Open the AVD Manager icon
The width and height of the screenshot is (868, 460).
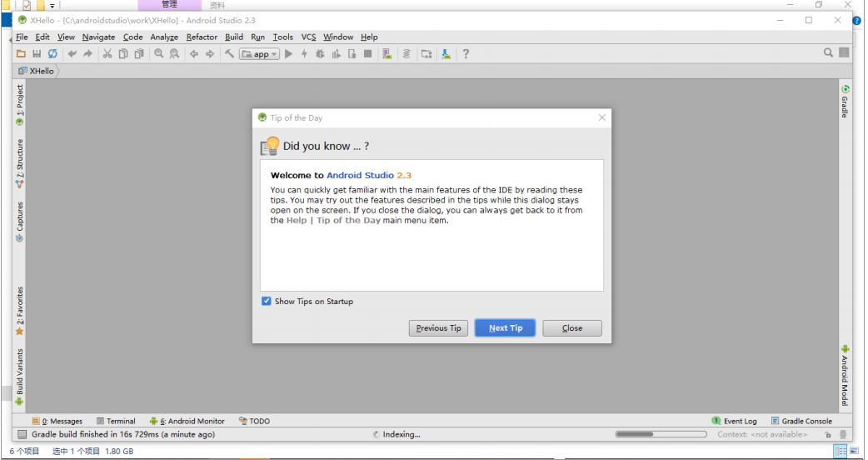coord(387,53)
